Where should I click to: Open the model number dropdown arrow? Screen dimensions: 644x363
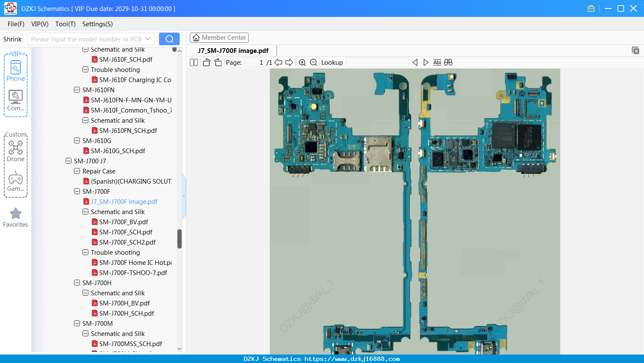pyautogui.click(x=148, y=39)
